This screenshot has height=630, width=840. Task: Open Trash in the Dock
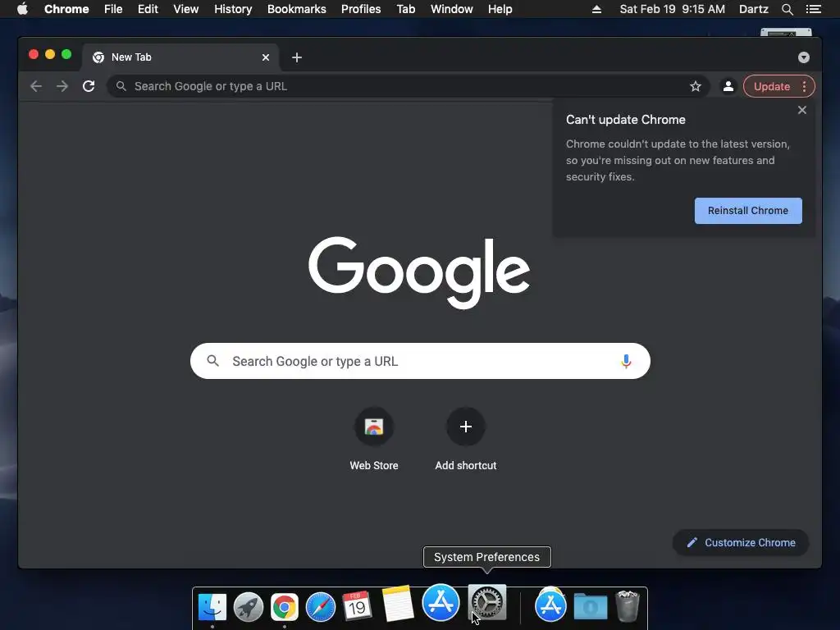[628, 606]
